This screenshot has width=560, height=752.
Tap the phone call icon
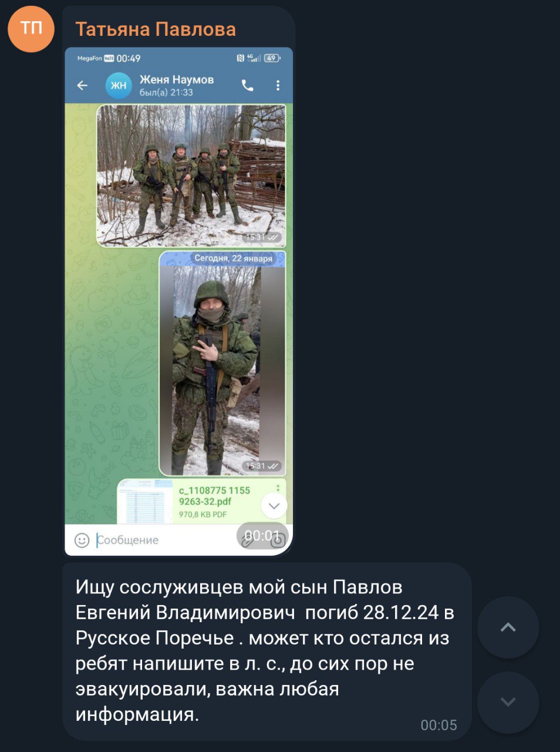click(x=248, y=86)
